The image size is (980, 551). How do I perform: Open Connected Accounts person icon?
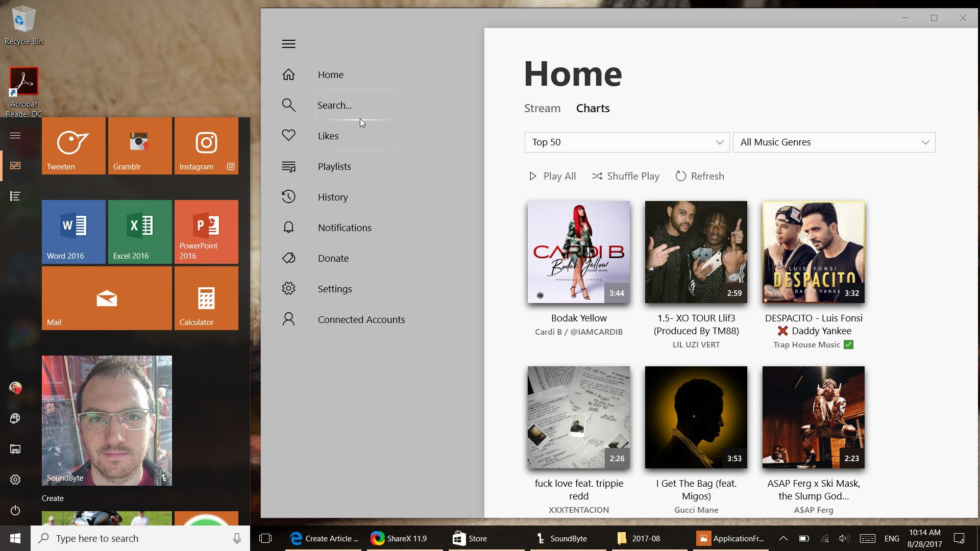point(288,319)
